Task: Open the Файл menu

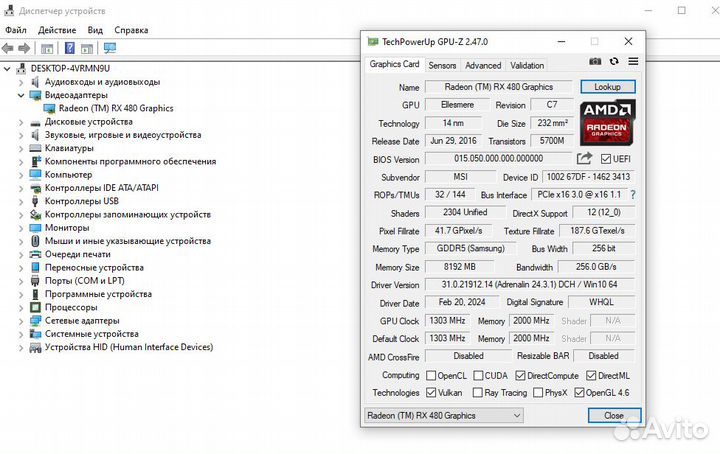Action: [x=16, y=30]
